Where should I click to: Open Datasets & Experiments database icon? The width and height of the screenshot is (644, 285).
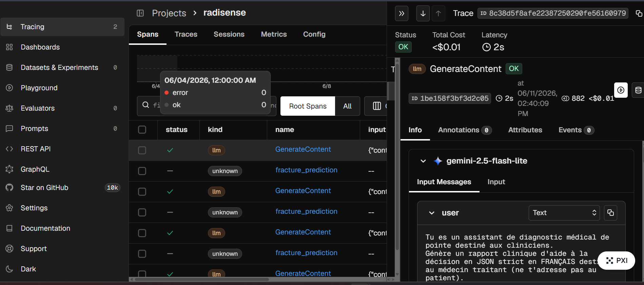(9, 68)
